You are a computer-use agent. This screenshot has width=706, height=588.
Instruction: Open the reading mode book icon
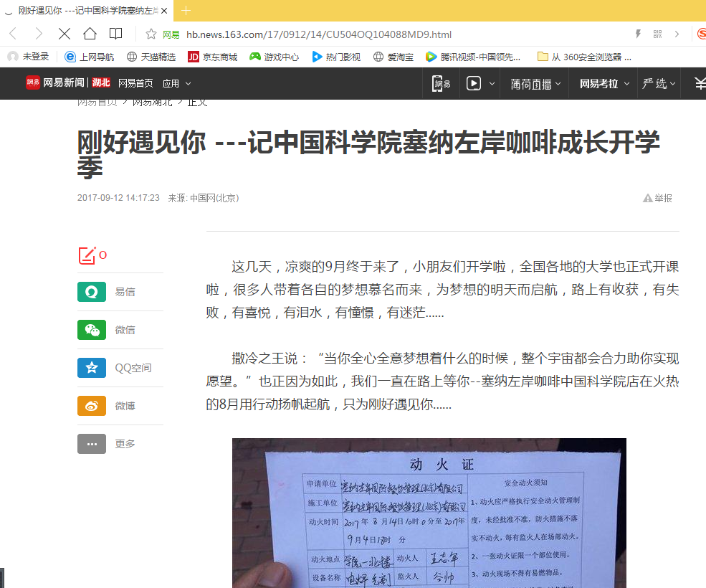pos(115,34)
